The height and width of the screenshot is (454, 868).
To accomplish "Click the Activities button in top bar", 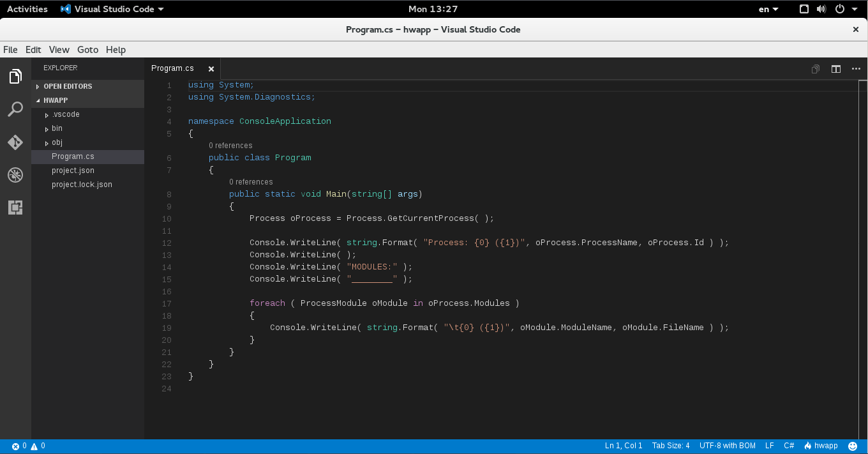I will pos(27,9).
